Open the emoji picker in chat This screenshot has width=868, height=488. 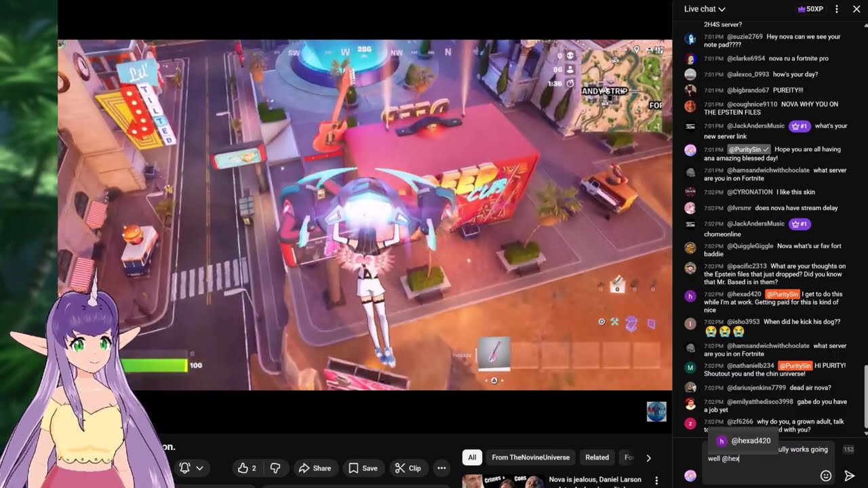[826, 476]
